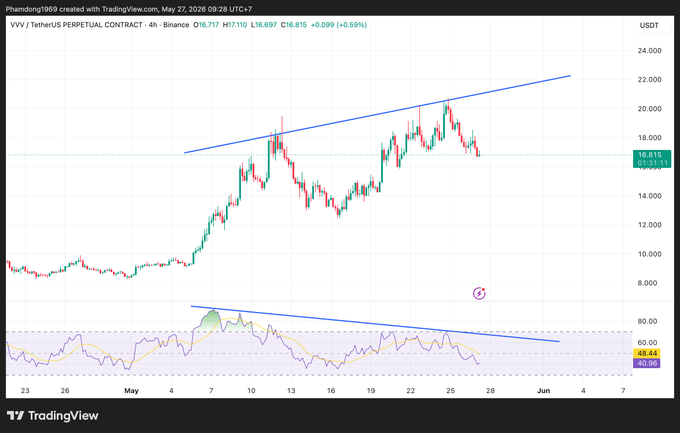Click the TradingView logo at bottom
The image size is (680, 433).
(x=52, y=416)
